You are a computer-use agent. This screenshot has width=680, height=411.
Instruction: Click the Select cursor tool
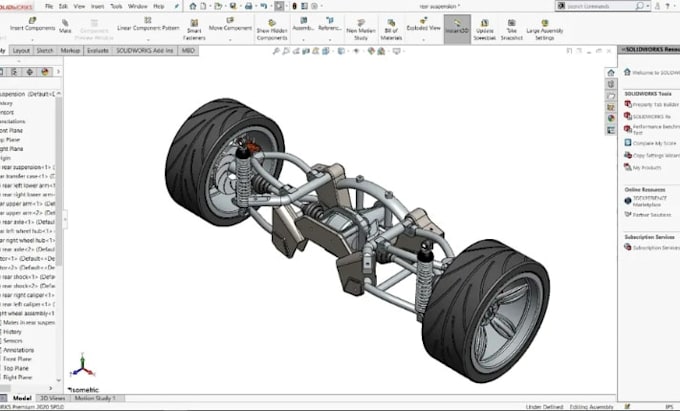(279, 6)
